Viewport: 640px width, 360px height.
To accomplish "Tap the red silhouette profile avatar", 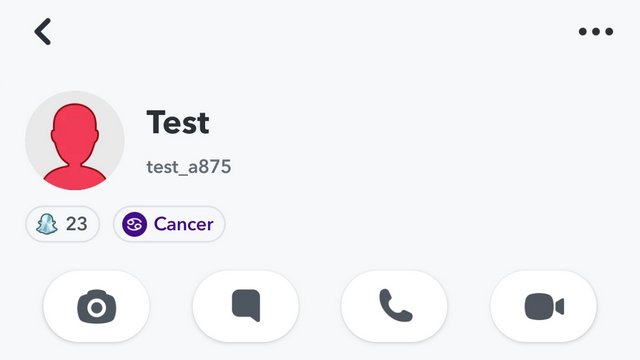I will [75, 147].
